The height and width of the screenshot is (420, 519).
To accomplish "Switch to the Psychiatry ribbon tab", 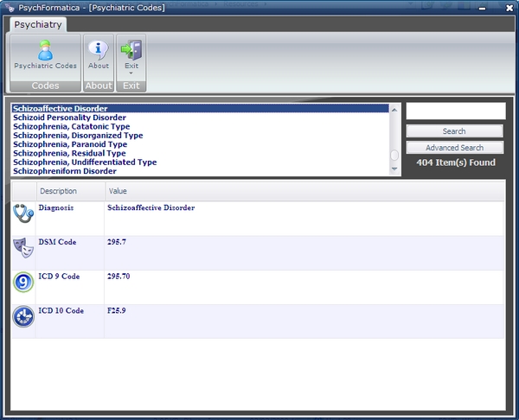I will (x=37, y=25).
